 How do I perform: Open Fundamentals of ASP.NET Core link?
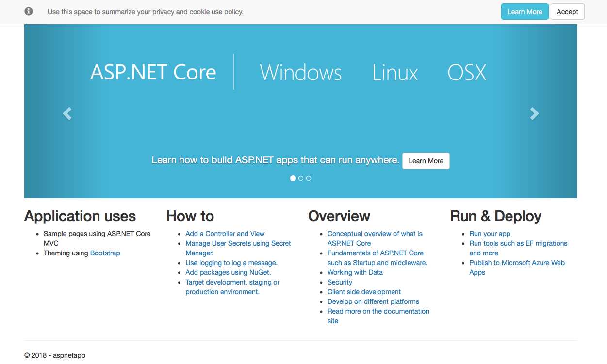point(377,258)
